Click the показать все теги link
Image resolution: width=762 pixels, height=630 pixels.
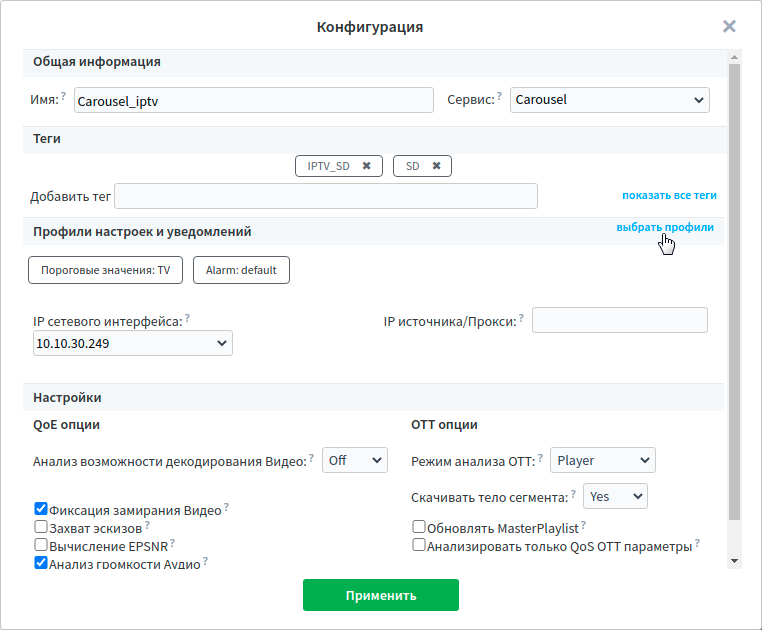(x=669, y=195)
